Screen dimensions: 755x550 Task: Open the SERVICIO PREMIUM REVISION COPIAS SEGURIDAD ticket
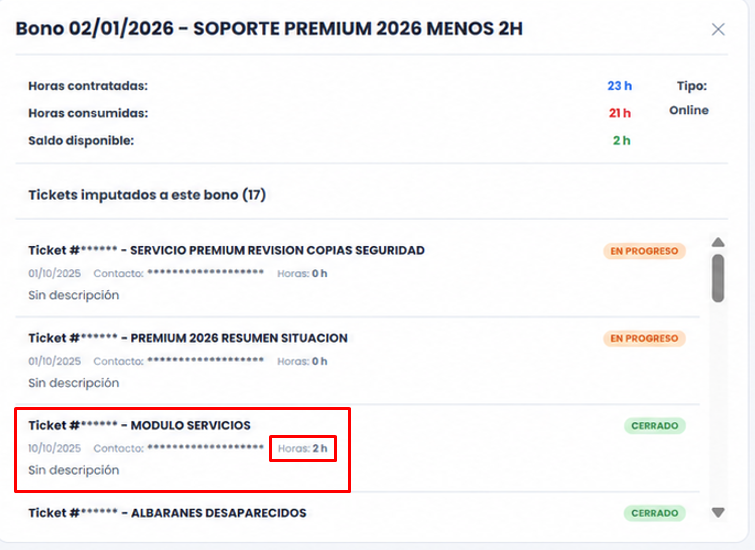[x=226, y=250]
